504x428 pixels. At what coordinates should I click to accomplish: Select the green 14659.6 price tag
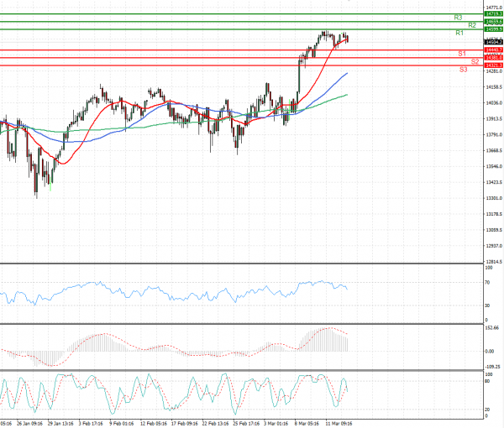pos(493,22)
